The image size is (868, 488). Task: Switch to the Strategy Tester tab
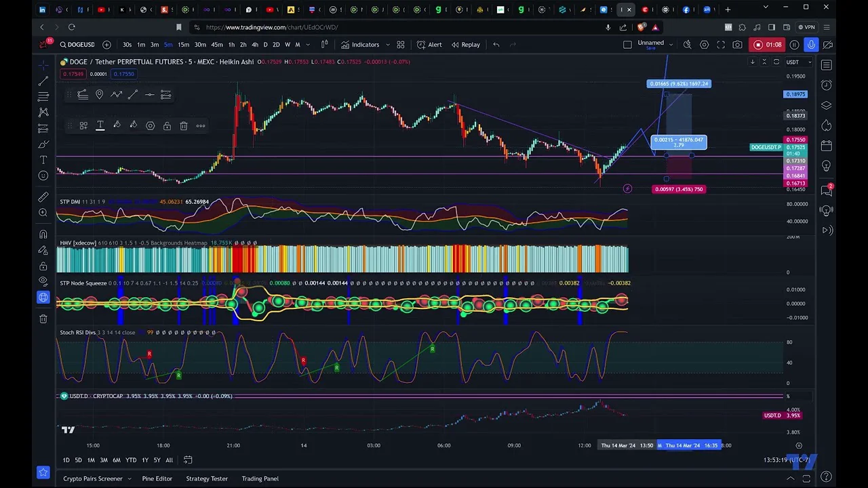207,479
